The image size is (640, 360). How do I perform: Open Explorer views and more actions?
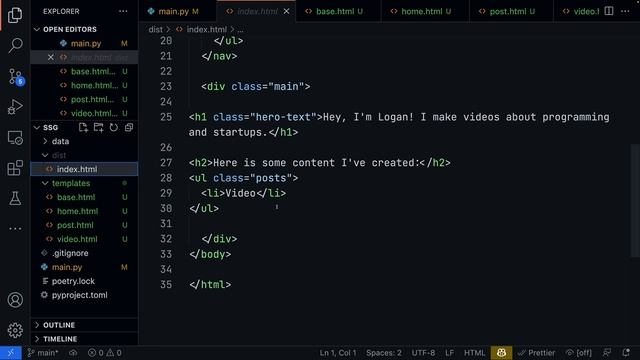click(x=123, y=11)
